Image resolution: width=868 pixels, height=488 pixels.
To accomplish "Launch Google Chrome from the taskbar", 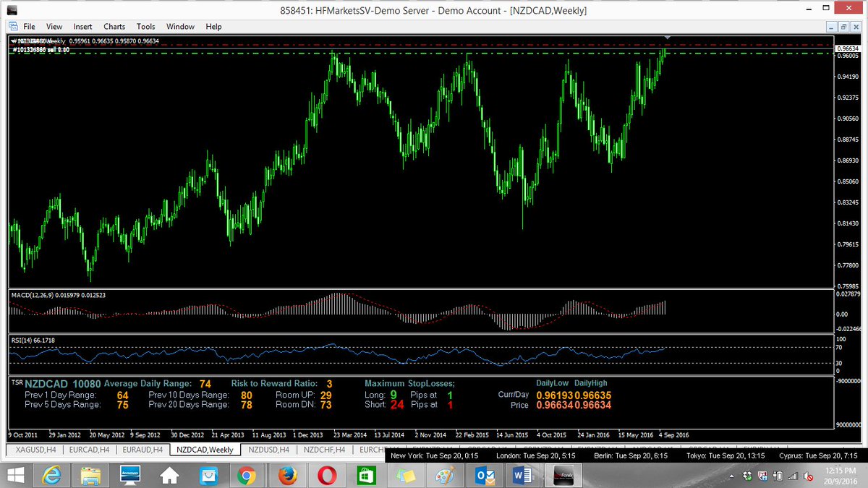I will (246, 476).
